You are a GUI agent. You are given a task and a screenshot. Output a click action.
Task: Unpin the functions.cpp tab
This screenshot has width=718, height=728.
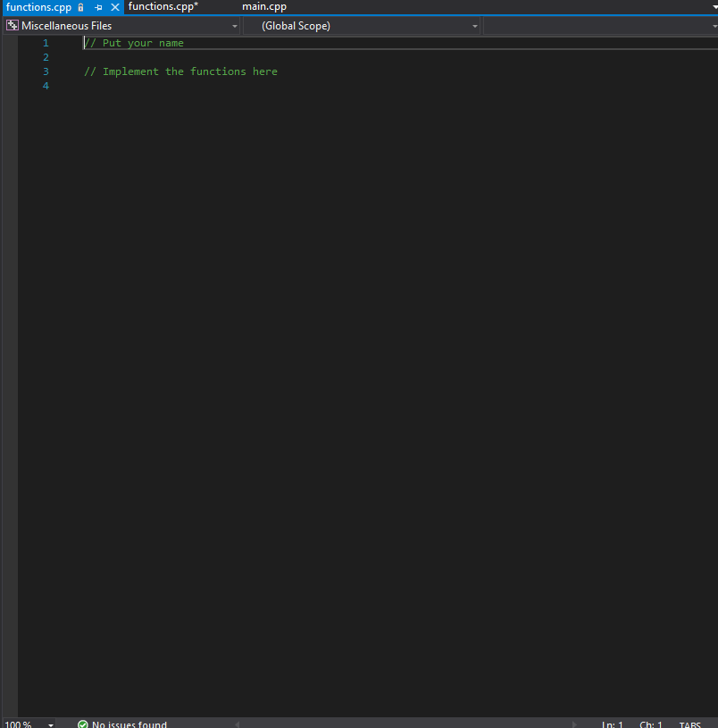click(98, 6)
